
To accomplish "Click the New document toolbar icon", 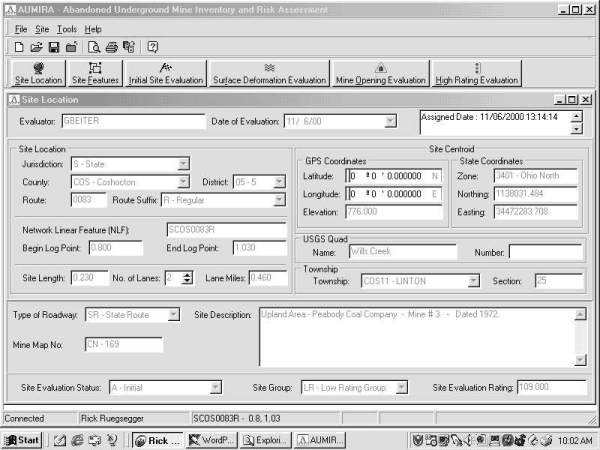I will pos(20,47).
